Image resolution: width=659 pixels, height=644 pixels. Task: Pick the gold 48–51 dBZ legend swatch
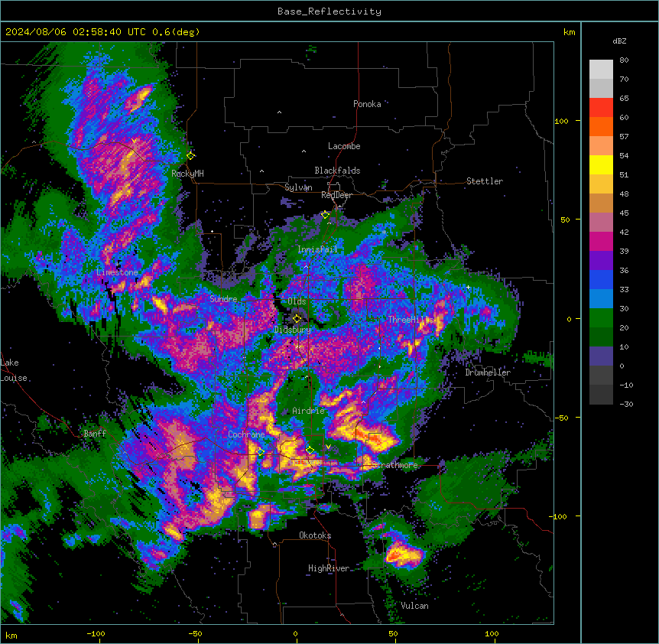(601, 184)
